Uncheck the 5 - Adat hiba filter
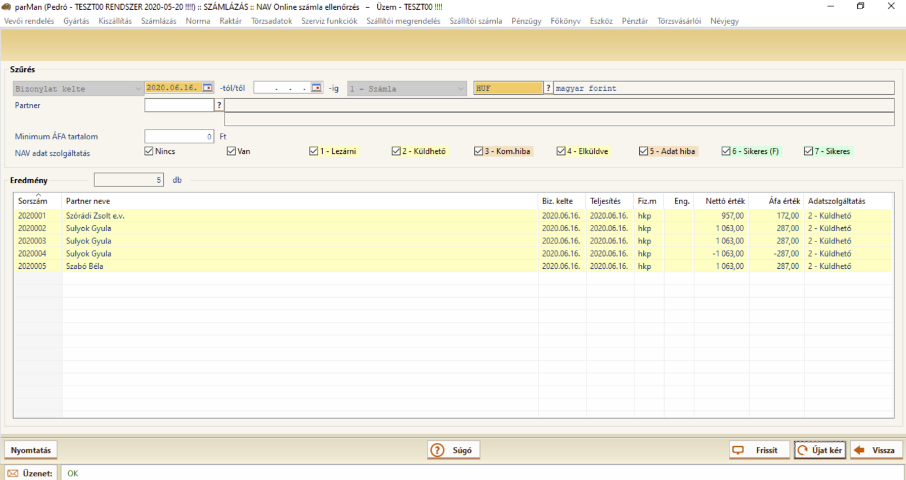Screen dimensions: 906x480 (x=643, y=151)
